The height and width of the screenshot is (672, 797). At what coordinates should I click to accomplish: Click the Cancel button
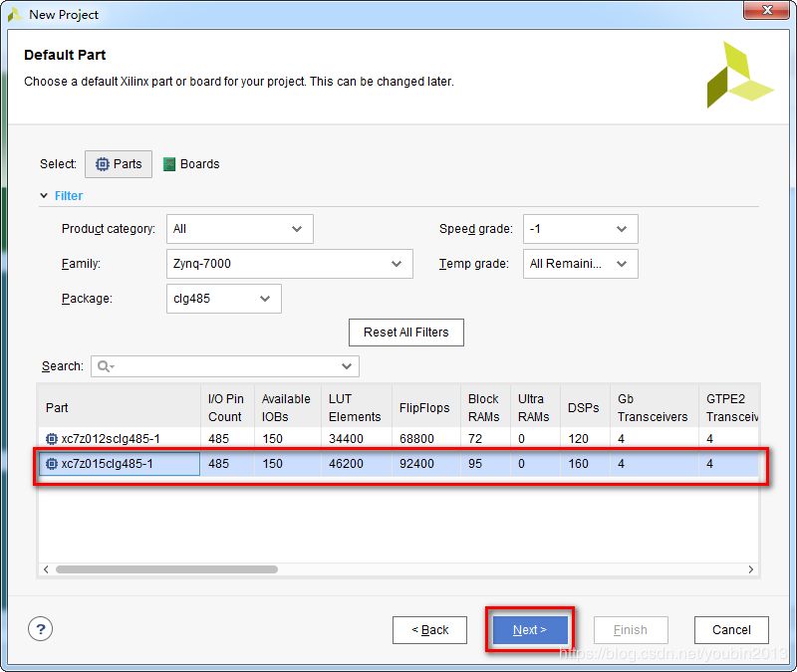coord(731,630)
